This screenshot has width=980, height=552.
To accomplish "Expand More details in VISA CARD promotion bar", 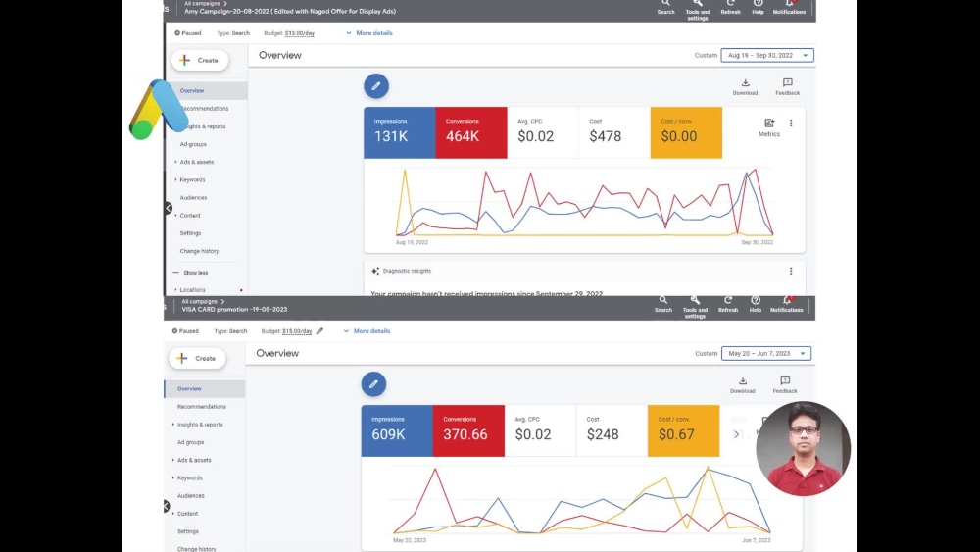I will point(367,330).
